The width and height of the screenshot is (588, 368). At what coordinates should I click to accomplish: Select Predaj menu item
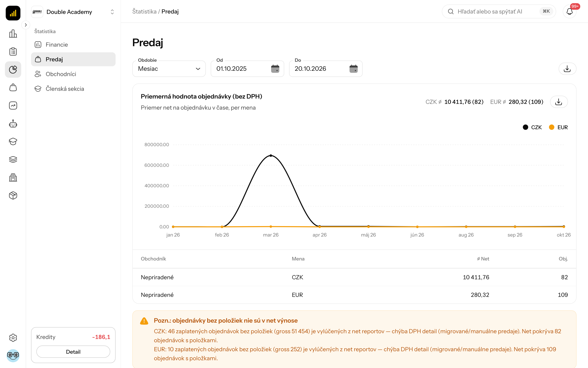[73, 59]
